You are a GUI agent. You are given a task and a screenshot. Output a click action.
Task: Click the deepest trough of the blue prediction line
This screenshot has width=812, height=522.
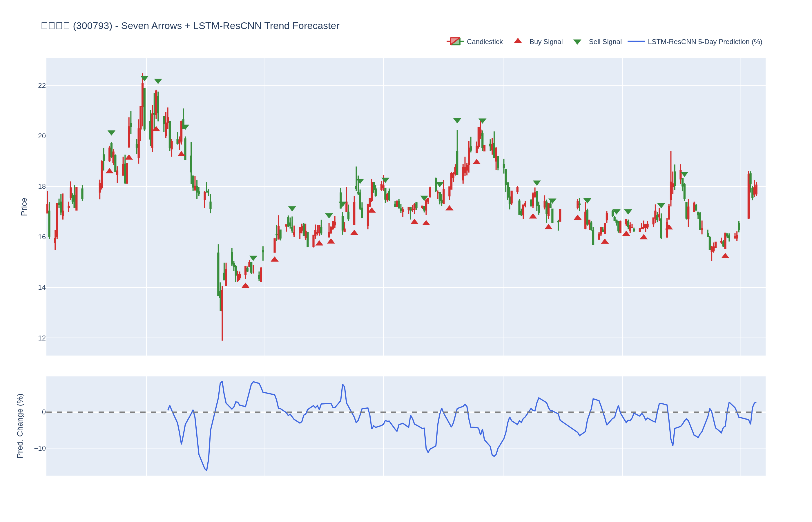[206, 470]
